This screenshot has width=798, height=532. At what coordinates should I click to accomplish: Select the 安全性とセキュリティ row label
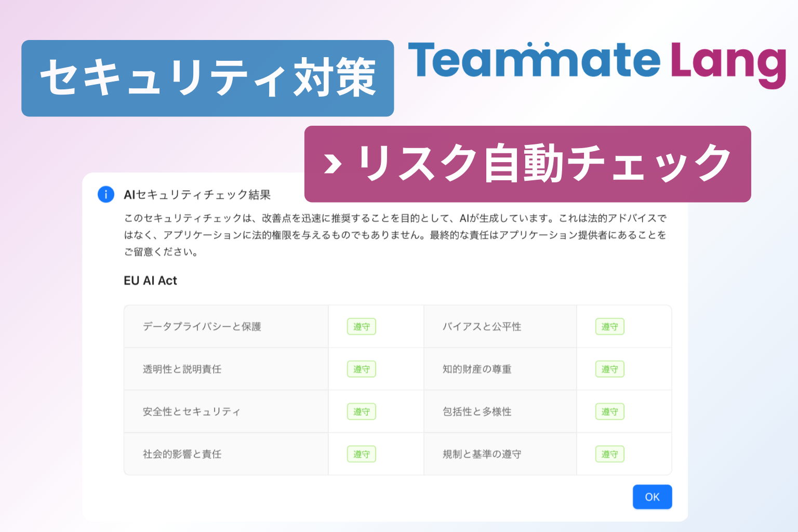tap(192, 412)
